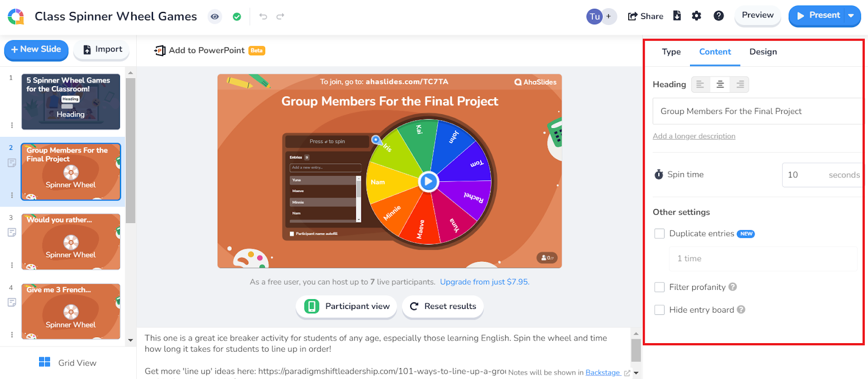Right-align the heading text
This screenshot has width=868, height=379.
tap(740, 84)
